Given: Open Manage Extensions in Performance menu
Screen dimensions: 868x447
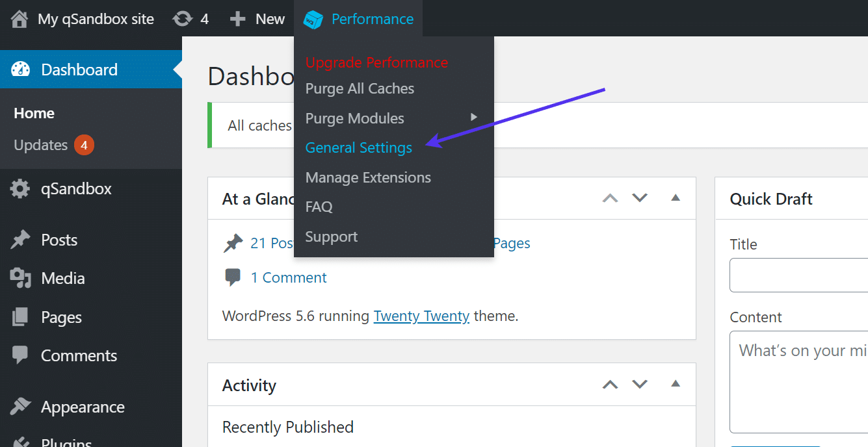Looking at the screenshot, I should click(368, 177).
